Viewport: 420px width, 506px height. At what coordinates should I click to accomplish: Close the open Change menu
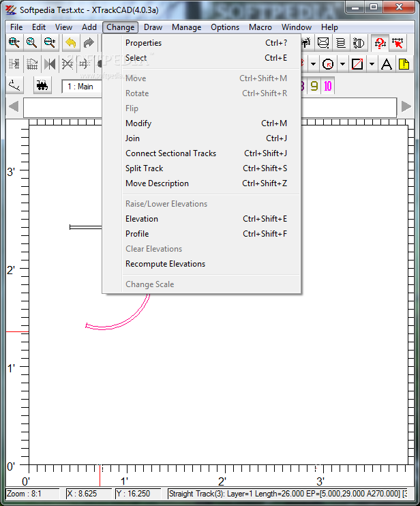[120, 27]
